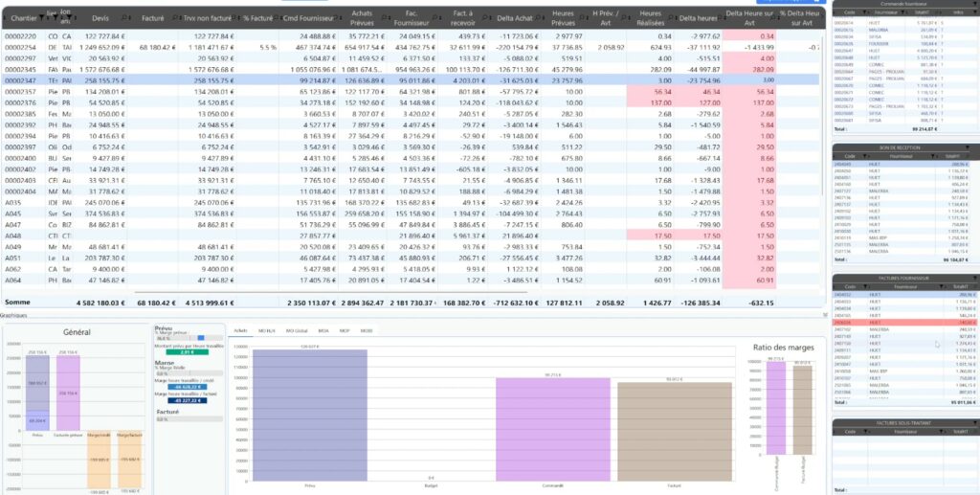Image resolution: width=980 pixels, height=495 pixels.
Task: Select the MOA chart tab
Action: click(323, 329)
